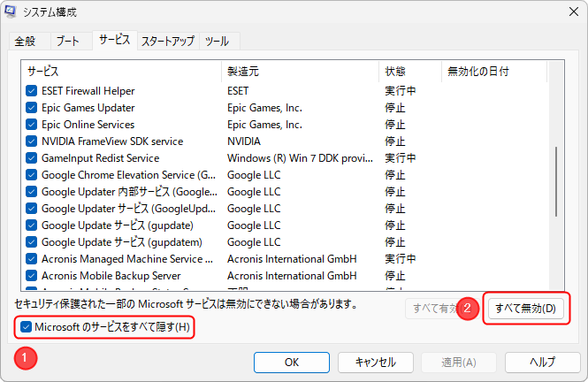This screenshot has width=588, height=382.
Task: Toggle the Epic Online Services checkbox
Action: point(32,125)
